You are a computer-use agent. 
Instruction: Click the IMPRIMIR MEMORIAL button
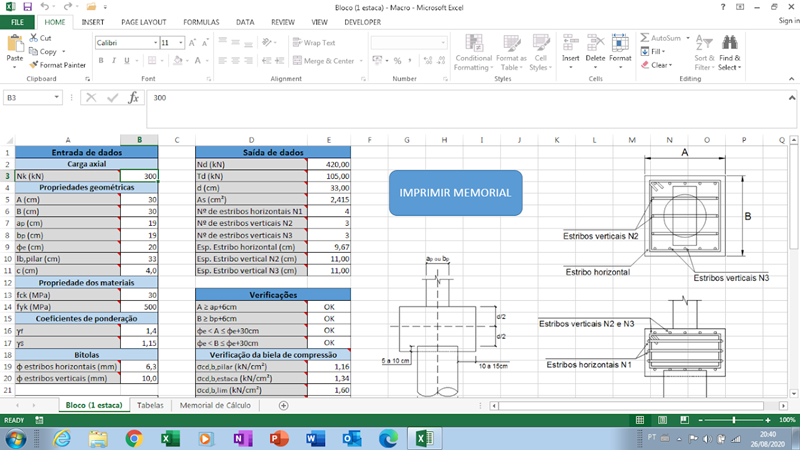(x=455, y=193)
